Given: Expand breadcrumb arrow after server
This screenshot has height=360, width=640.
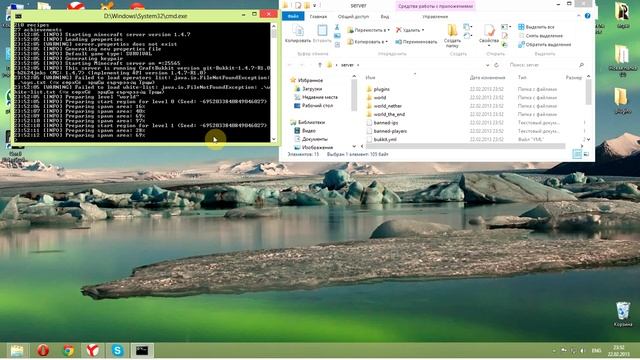Looking at the screenshot, I should point(358,65).
